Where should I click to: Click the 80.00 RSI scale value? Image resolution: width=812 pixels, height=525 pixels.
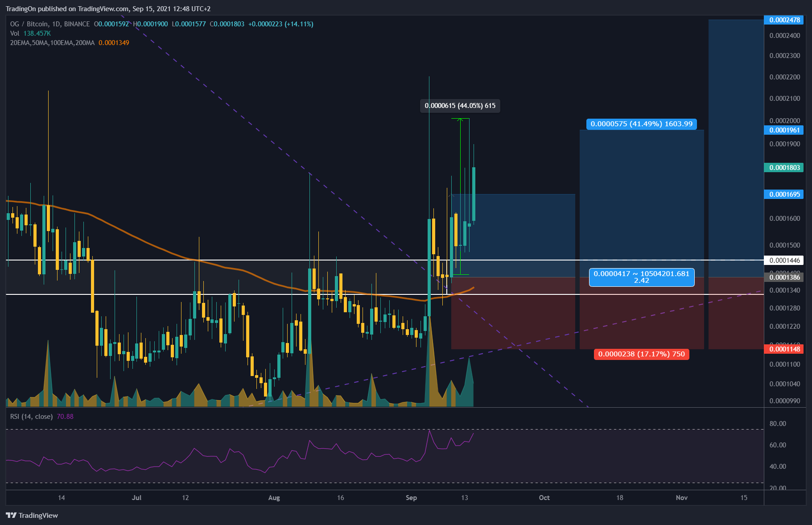[778, 424]
